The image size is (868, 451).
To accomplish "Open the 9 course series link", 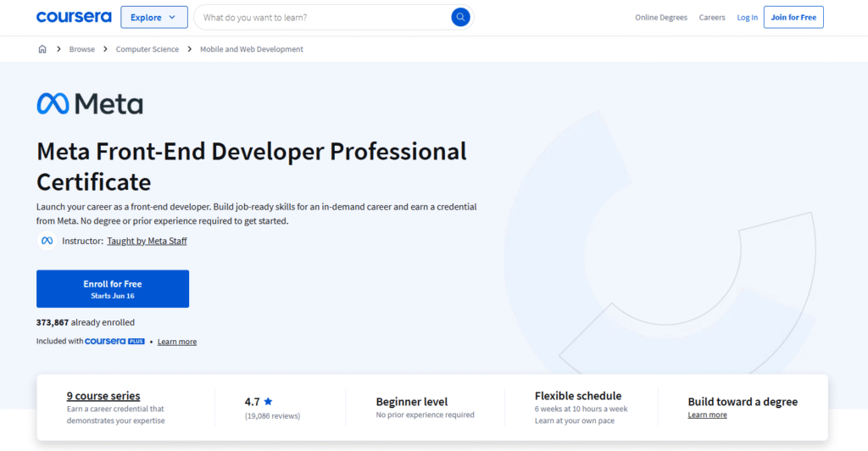I will 103,396.
